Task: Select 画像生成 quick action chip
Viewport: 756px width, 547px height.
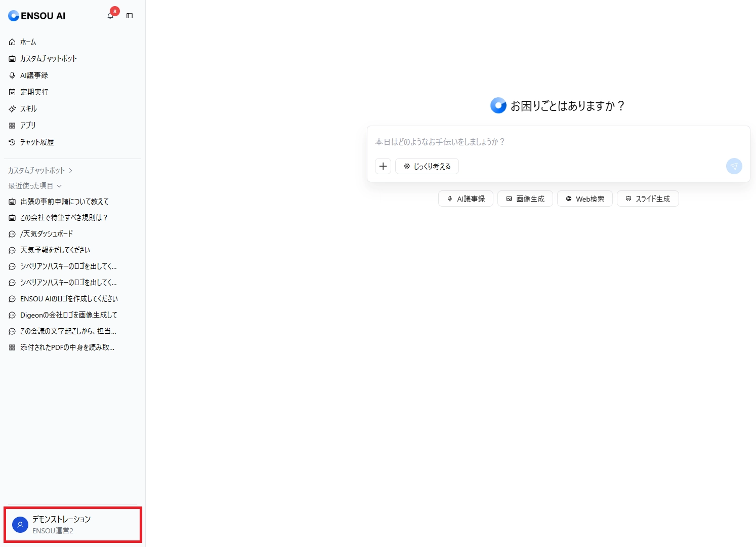Action: [525, 199]
